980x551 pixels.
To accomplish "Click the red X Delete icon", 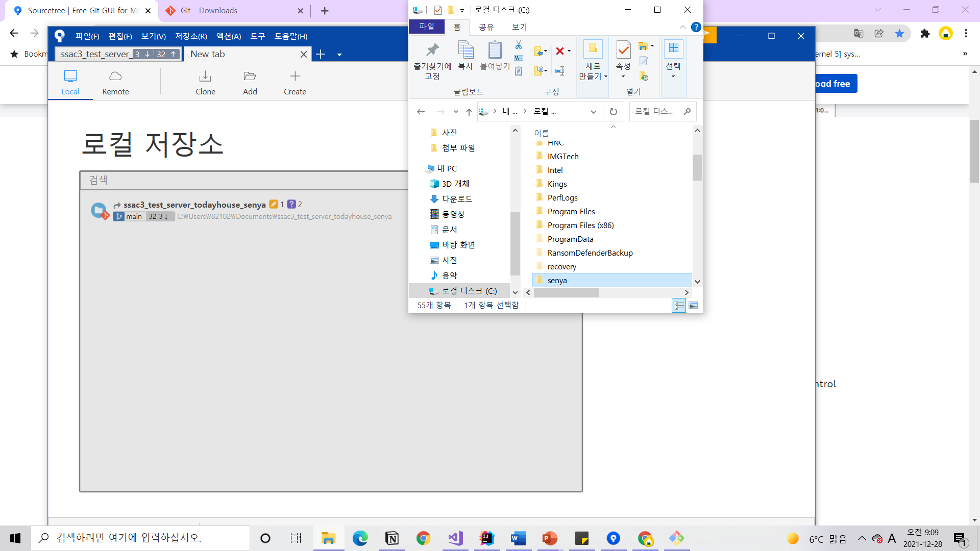I will [560, 51].
